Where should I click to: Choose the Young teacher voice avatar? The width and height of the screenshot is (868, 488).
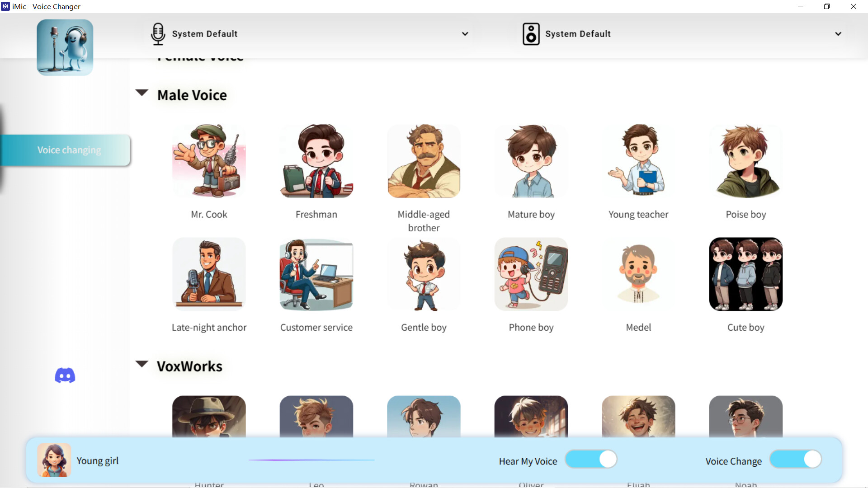(x=638, y=161)
